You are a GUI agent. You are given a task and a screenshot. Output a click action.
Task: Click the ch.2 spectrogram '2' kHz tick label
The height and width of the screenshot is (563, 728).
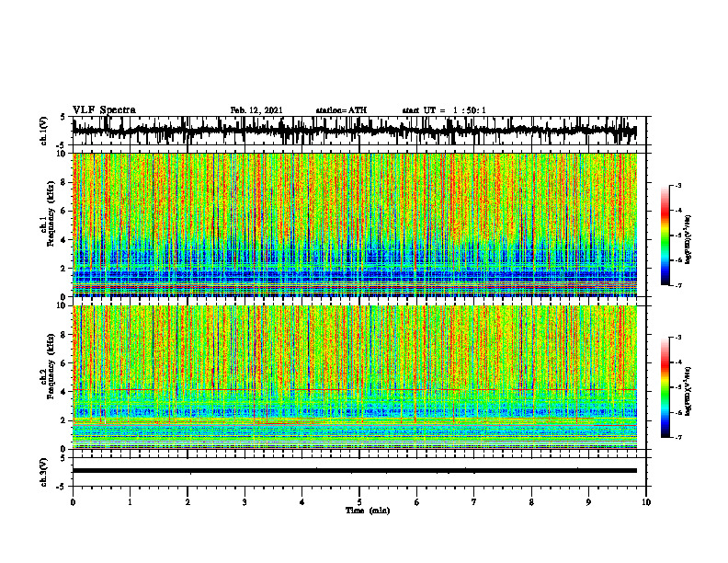tap(63, 420)
